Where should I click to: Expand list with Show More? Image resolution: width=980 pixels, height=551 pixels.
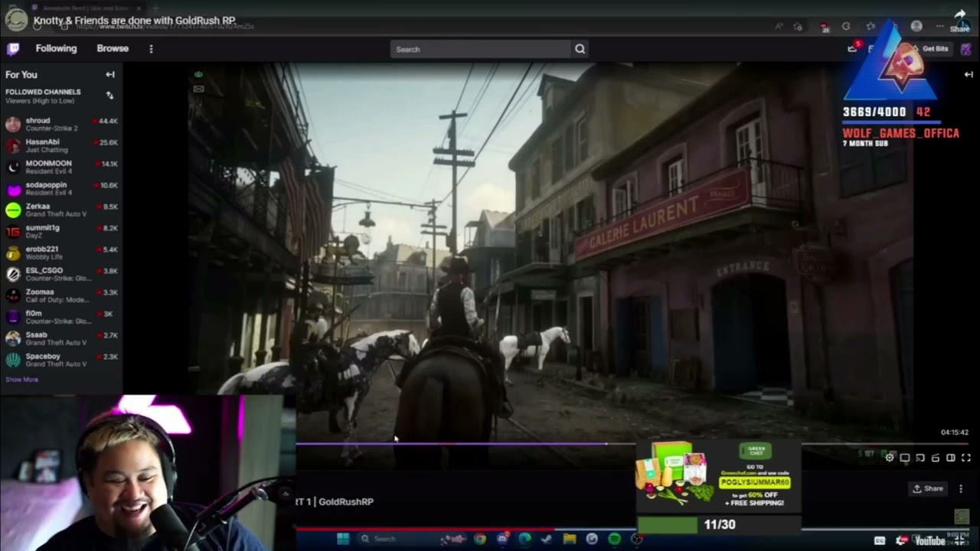(x=21, y=380)
